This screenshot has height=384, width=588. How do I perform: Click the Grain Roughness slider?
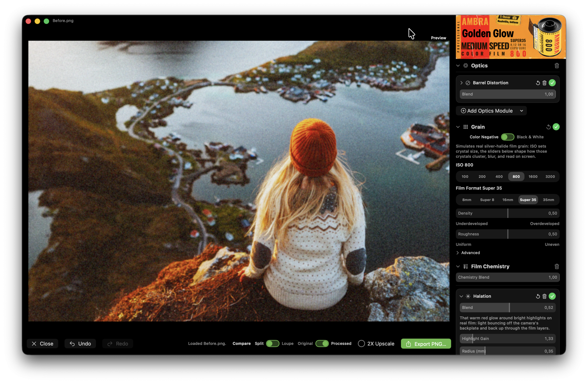(507, 234)
